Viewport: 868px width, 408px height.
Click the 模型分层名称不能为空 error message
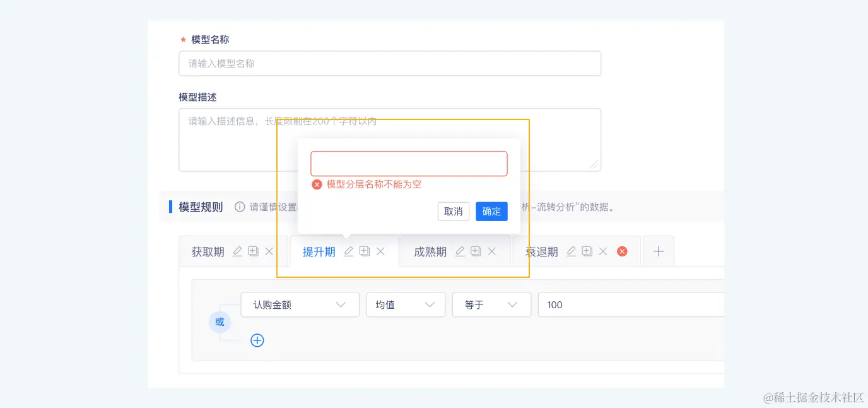pos(374,184)
